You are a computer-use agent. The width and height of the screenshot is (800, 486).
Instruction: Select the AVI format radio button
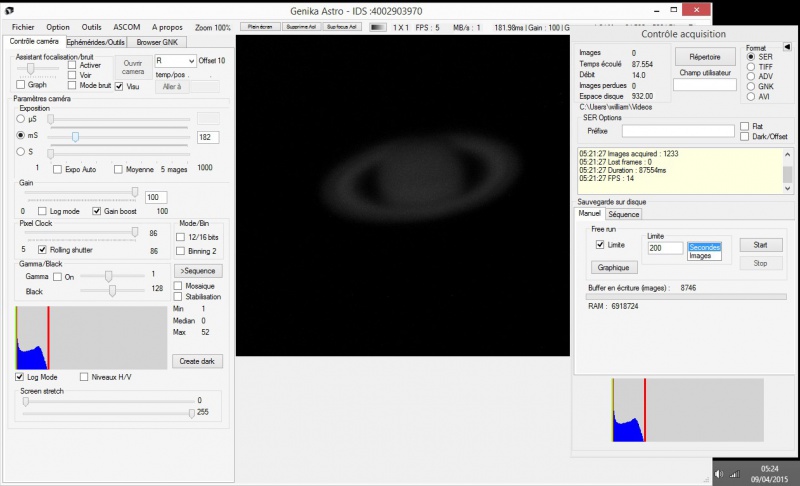coord(751,96)
